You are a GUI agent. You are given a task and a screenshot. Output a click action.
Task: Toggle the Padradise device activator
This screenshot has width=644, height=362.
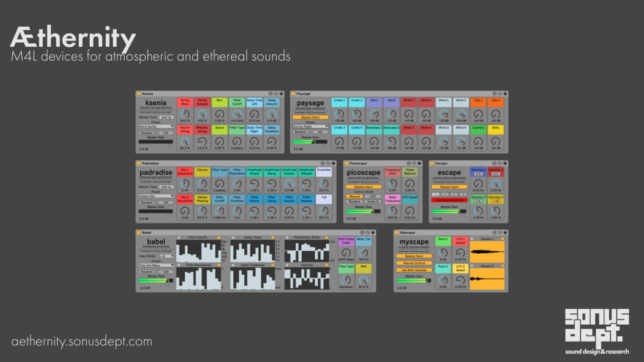coord(139,163)
